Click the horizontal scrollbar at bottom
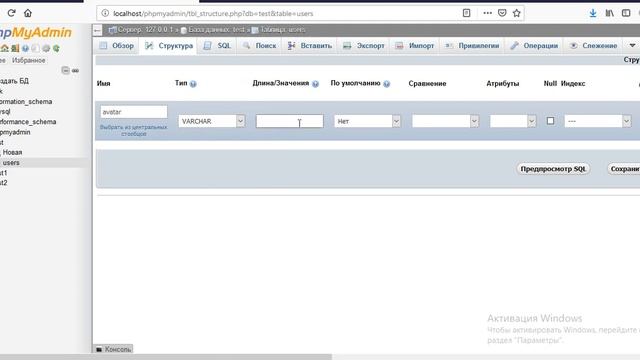This screenshot has height=360, width=640. [166, 357]
